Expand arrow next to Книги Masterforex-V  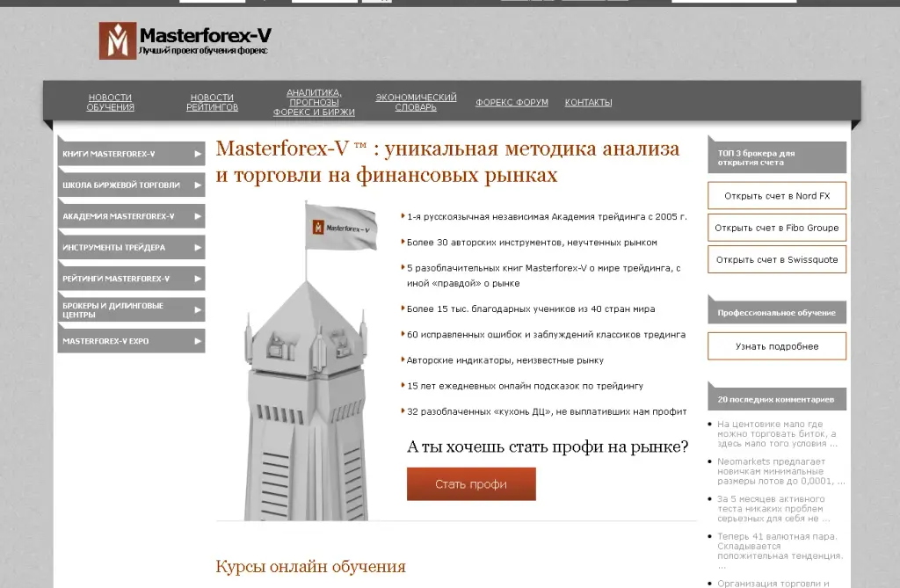click(x=198, y=154)
